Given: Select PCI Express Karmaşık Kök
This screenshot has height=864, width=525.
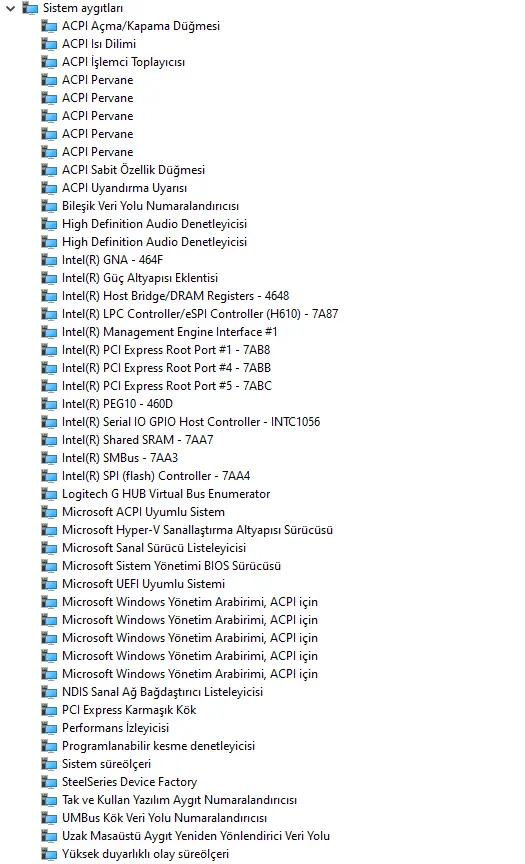Looking at the screenshot, I should (x=129, y=710).
